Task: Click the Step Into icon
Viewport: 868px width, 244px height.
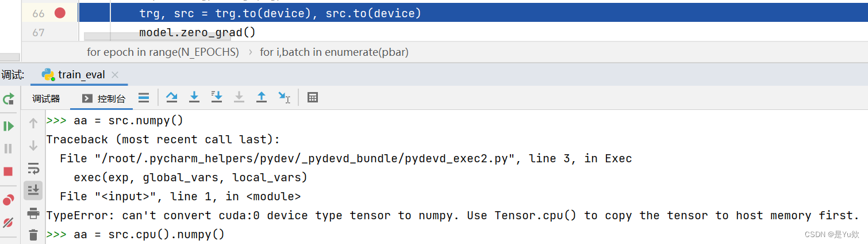Action: pyautogui.click(x=194, y=97)
